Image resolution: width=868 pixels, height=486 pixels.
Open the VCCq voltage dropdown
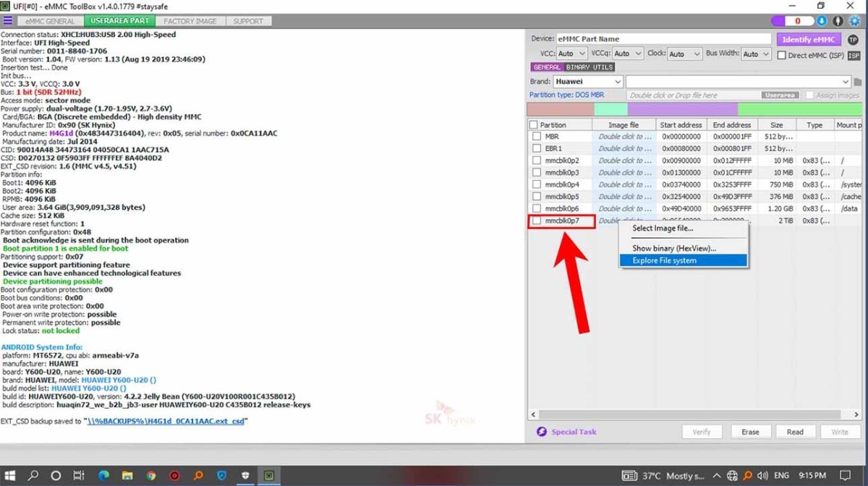(628, 54)
